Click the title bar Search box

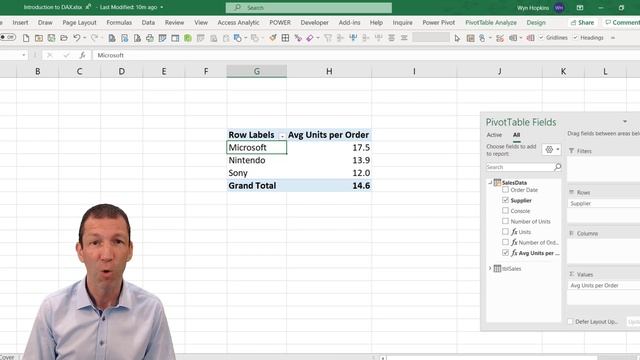tap(309, 8)
